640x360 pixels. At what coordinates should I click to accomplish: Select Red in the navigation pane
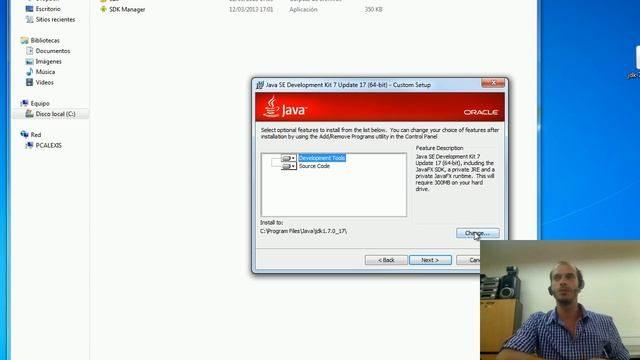[36, 135]
